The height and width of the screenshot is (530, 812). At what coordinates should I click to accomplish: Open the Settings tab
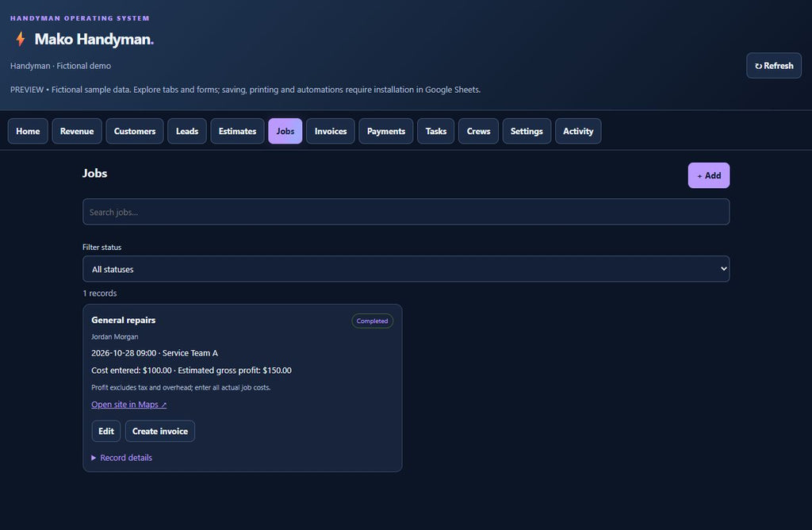[527, 131]
